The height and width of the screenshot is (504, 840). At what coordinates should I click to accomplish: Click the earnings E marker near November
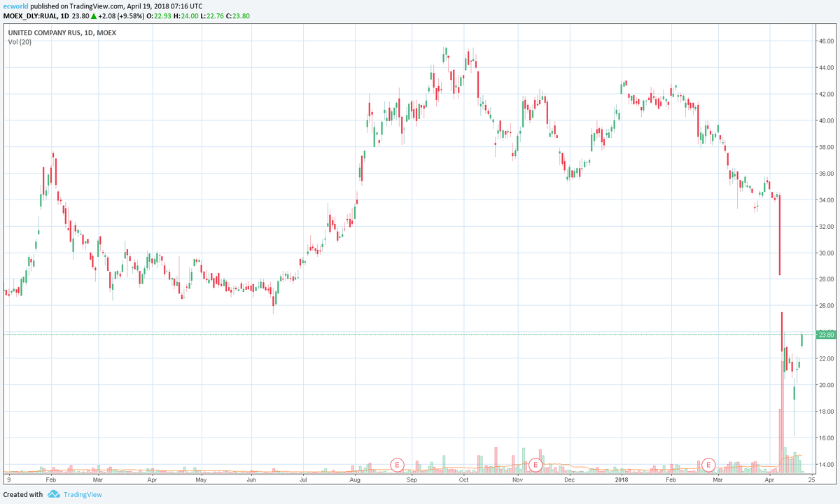[535, 464]
